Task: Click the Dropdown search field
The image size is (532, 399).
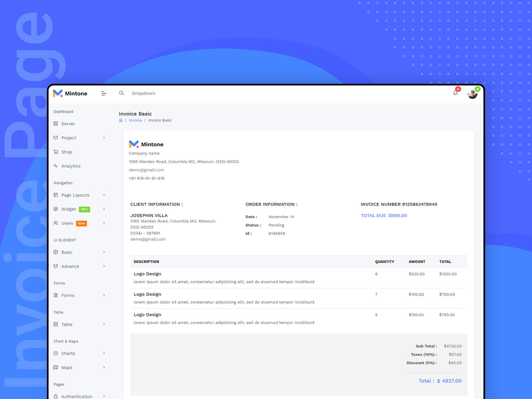Action: 144,93
